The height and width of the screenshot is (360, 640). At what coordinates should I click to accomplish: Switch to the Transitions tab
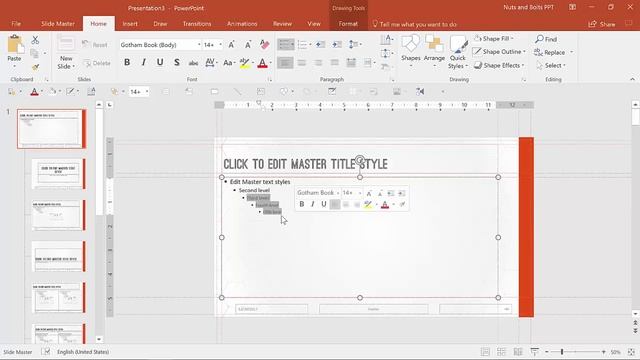(x=197, y=24)
